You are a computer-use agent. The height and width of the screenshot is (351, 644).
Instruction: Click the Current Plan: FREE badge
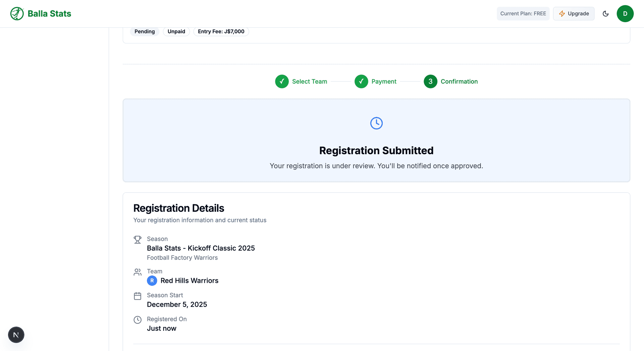point(523,13)
